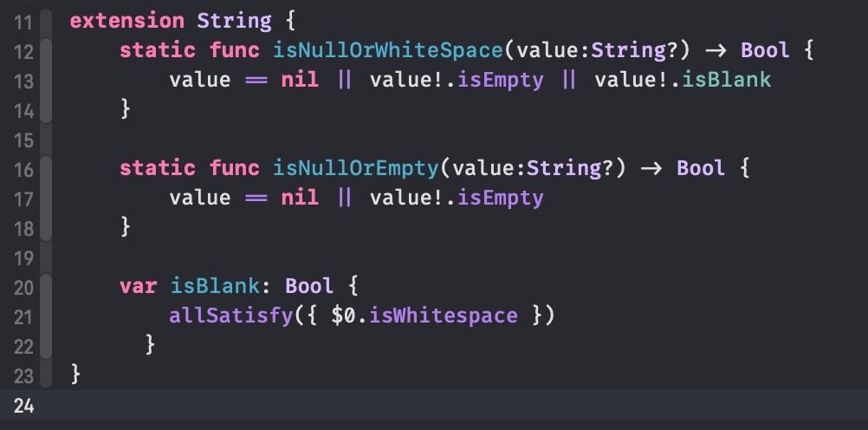
Task: Fold isNullOrWhiteSpace via the code folding ribbon
Action: click(46, 81)
